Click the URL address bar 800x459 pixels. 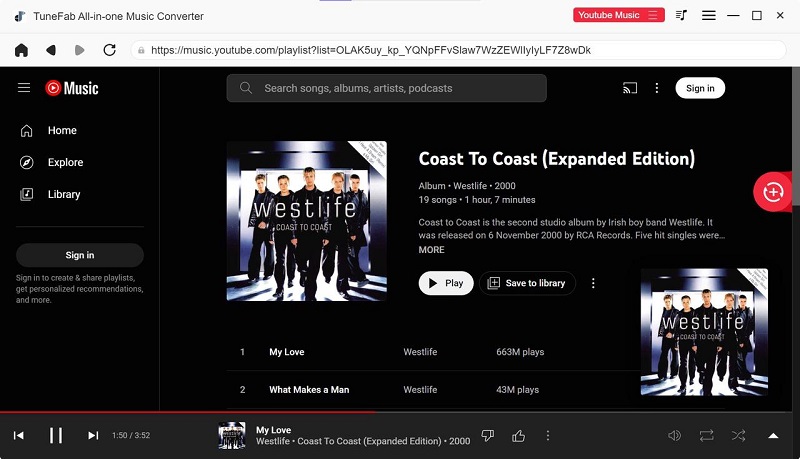pyautogui.click(x=458, y=50)
